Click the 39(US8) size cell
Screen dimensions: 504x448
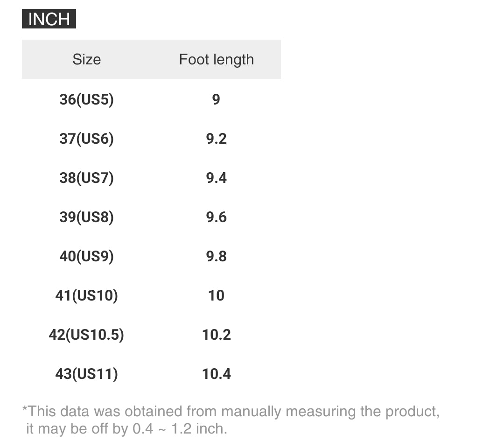pyautogui.click(x=86, y=217)
